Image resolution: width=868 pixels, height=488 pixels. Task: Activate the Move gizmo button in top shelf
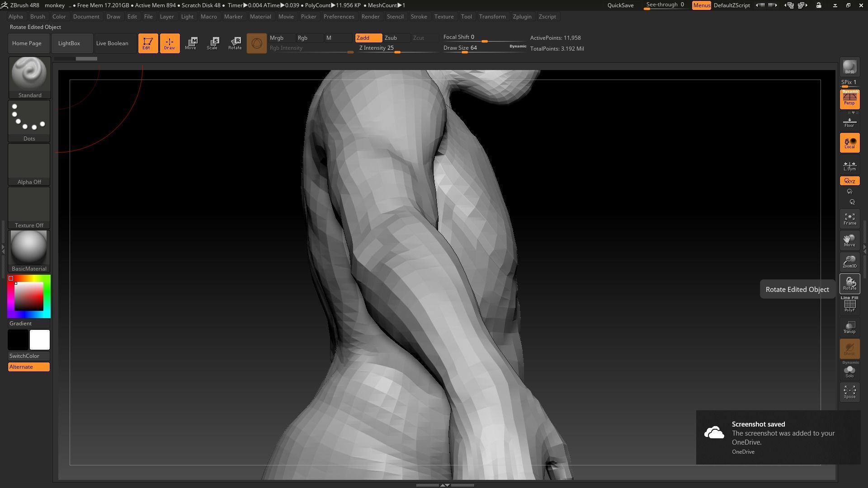click(x=191, y=43)
